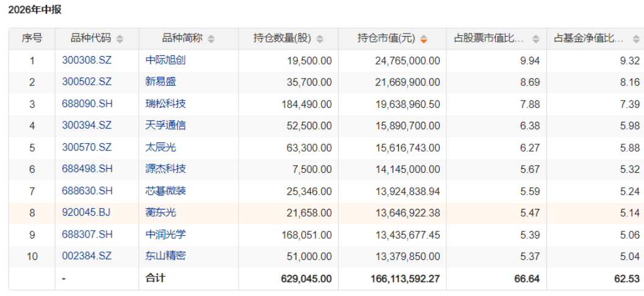Open stock code 300394.SZ link

tap(87, 125)
